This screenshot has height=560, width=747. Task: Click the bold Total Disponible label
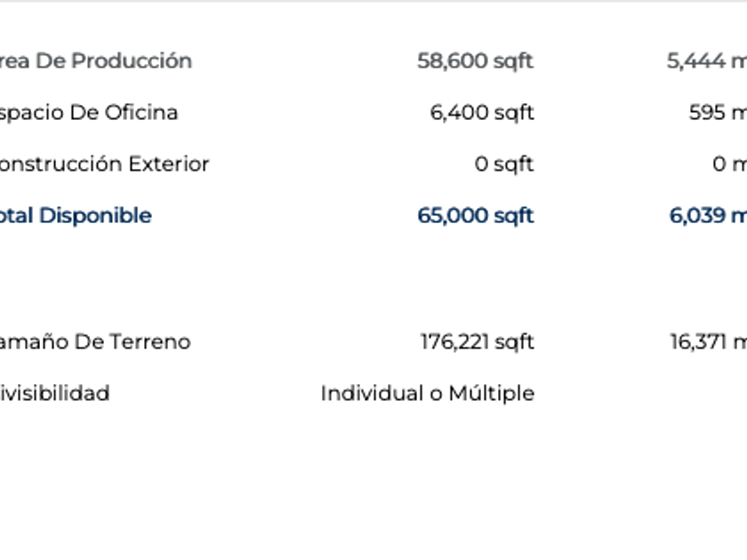point(76,215)
